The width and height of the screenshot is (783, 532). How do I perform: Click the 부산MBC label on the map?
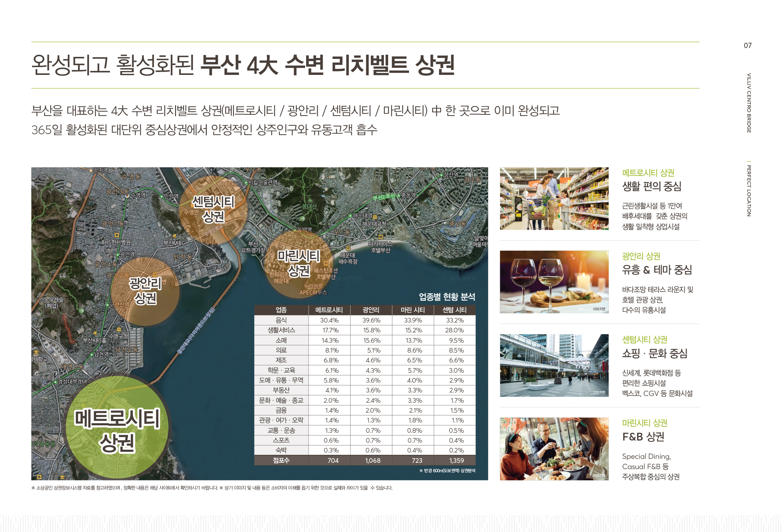click(x=174, y=243)
